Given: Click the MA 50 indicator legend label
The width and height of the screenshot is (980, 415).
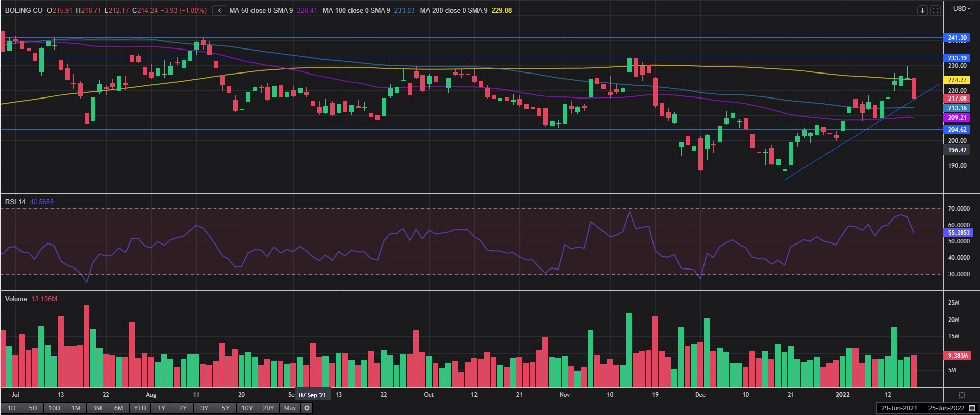Looking at the screenshot, I should click(x=261, y=10).
